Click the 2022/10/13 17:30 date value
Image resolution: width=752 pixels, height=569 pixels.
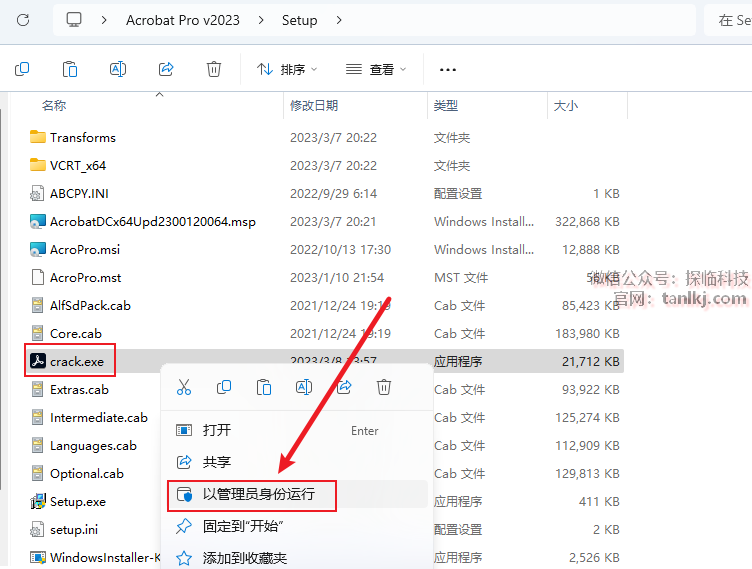(x=341, y=249)
